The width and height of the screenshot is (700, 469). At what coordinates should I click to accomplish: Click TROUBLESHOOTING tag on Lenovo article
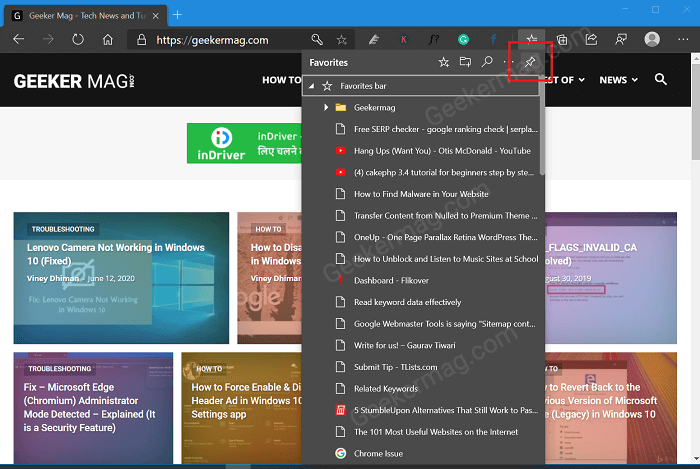[x=63, y=229]
